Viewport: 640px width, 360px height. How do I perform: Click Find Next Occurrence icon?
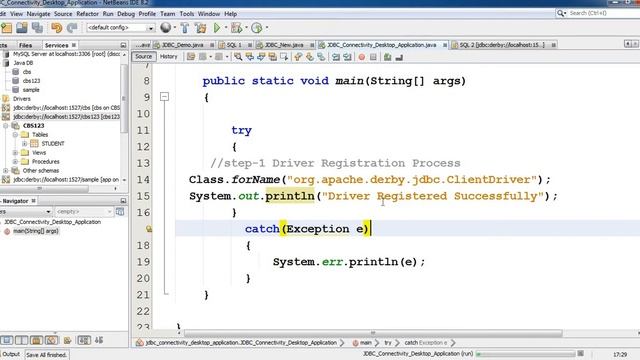point(261,57)
